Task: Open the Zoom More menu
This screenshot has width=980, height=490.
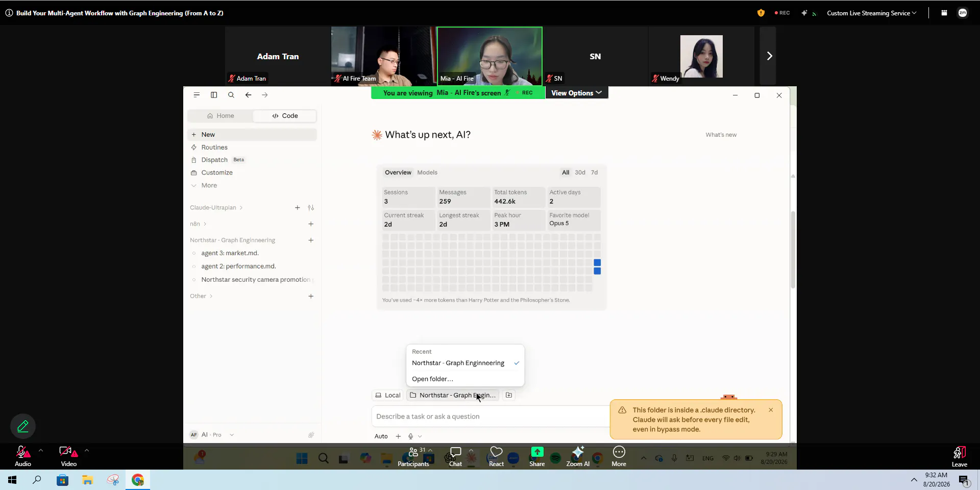Action: 619,457
